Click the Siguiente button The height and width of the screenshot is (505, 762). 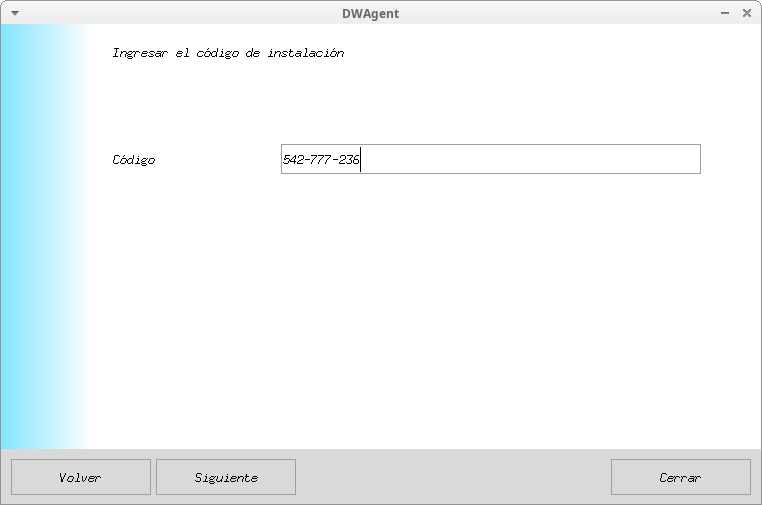(226, 477)
